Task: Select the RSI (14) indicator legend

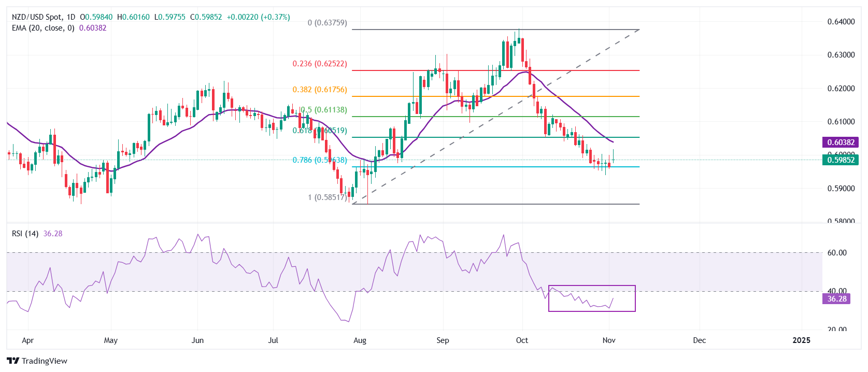Action: [x=25, y=234]
